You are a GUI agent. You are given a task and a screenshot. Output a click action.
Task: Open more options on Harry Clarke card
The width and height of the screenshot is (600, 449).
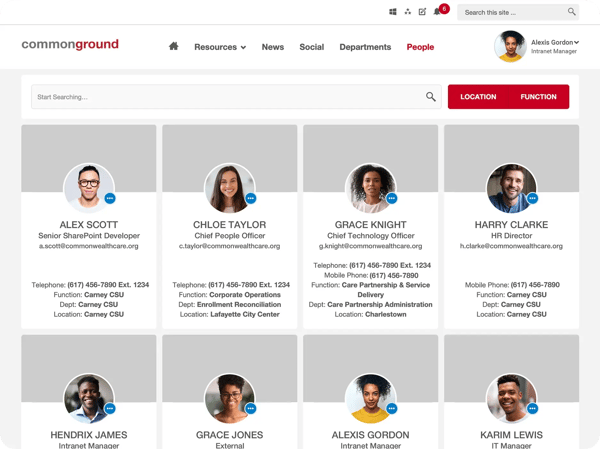pyautogui.click(x=532, y=198)
